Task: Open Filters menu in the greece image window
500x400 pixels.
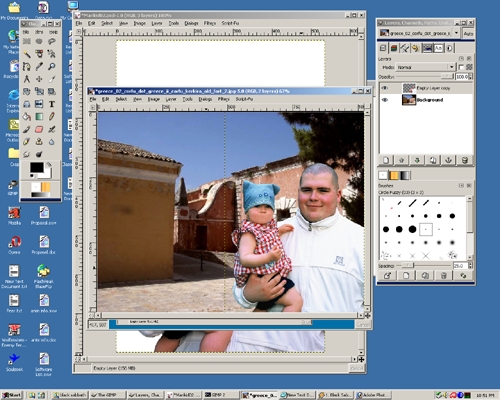Action: coord(223,99)
